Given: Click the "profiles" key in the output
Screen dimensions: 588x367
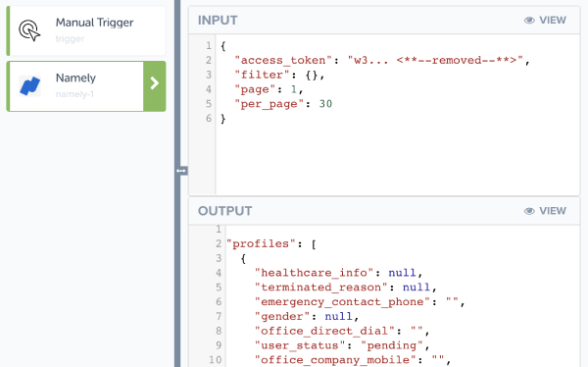Looking at the screenshot, I should pos(262,243).
